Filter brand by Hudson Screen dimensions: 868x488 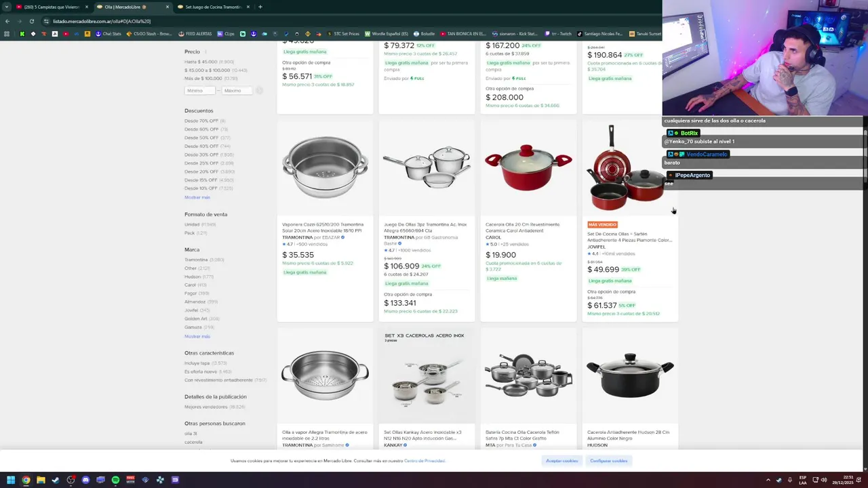tap(193, 277)
